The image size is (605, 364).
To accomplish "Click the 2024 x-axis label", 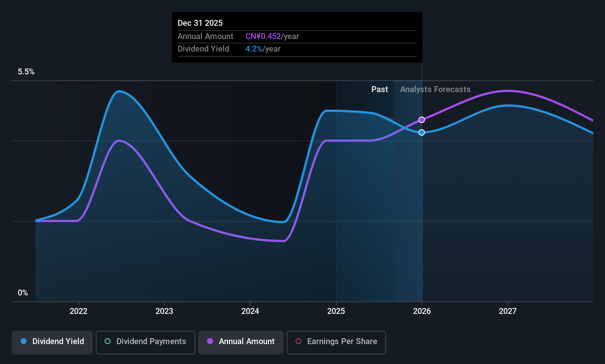I will tap(250, 311).
